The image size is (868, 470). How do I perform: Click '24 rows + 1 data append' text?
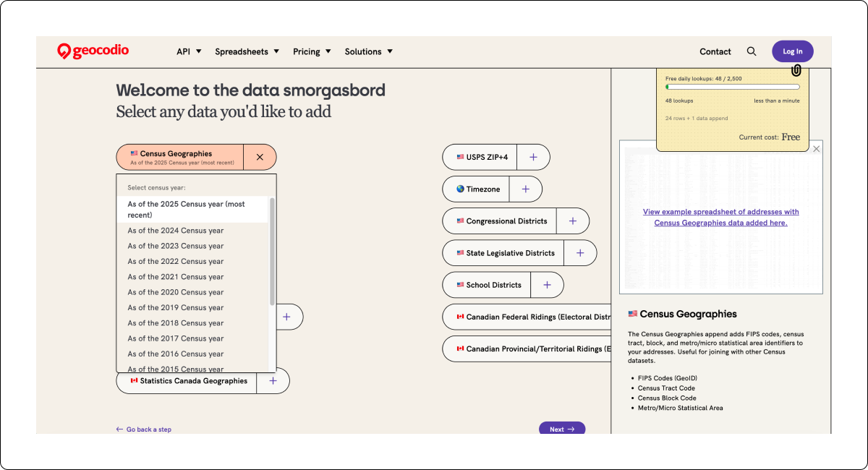697,118
